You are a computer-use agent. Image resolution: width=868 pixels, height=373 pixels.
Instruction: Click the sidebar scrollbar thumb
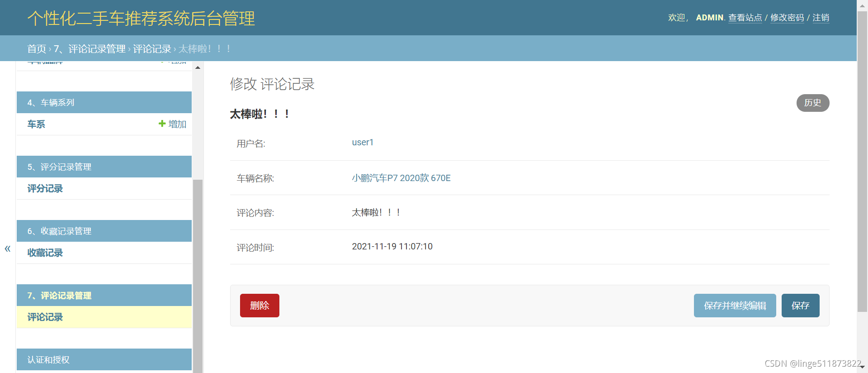(198, 276)
